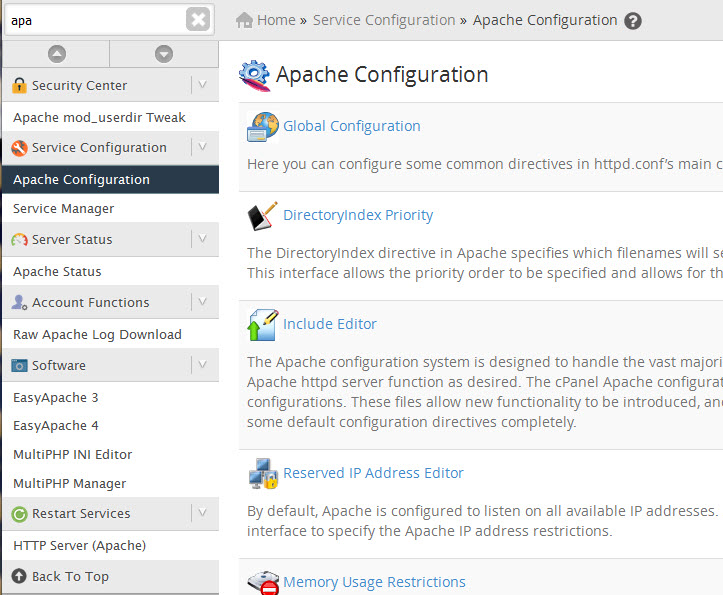
Task: Open the Include Editor link
Action: [330, 324]
